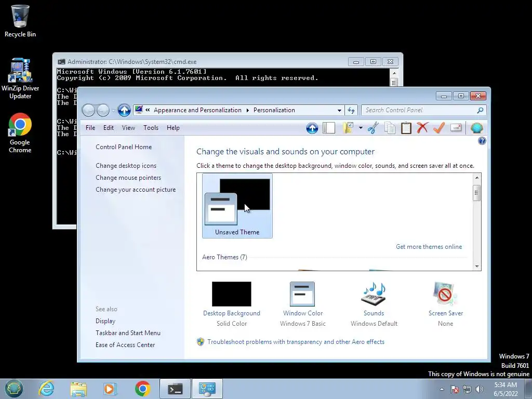Open Change mouse pointers
The width and height of the screenshot is (532, 399).
pyautogui.click(x=128, y=178)
